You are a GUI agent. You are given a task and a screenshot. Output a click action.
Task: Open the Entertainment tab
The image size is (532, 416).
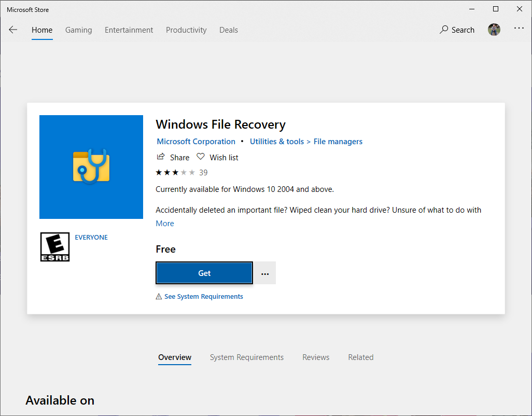pyautogui.click(x=129, y=30)
